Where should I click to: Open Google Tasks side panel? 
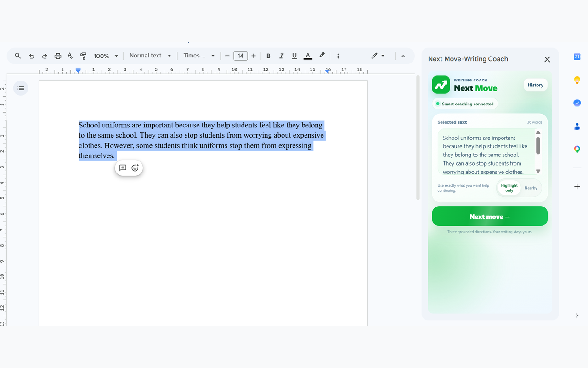coord(577,103)
